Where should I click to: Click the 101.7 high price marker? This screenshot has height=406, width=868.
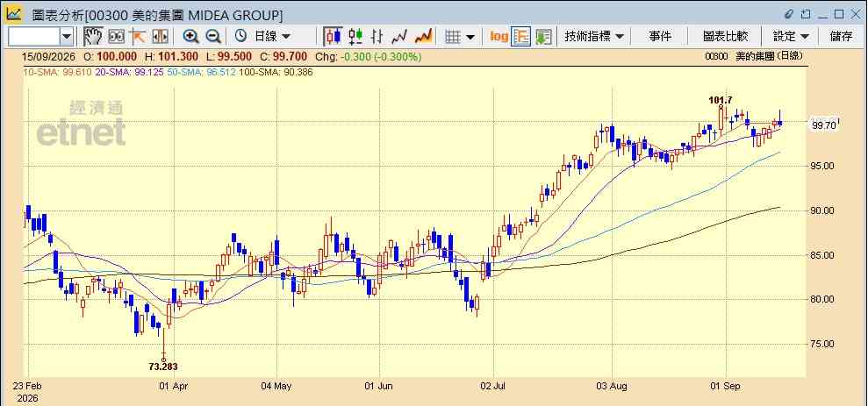[721, 100]
